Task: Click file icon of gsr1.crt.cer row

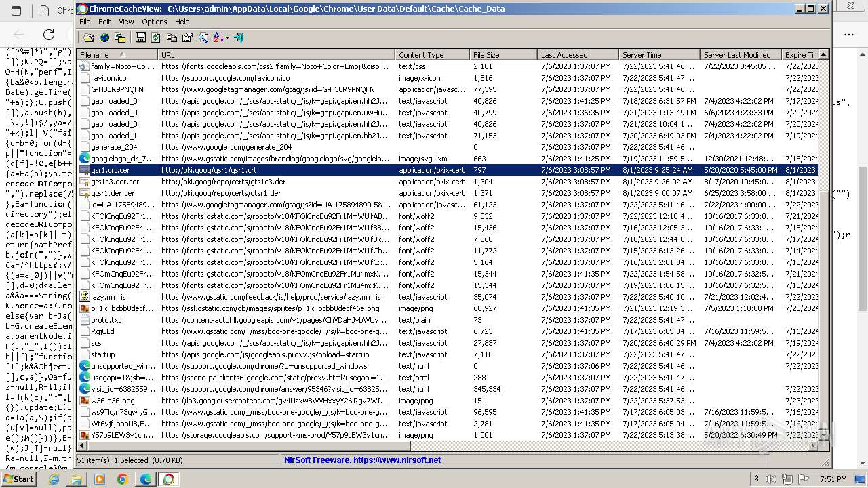Action: coord(84,170)
